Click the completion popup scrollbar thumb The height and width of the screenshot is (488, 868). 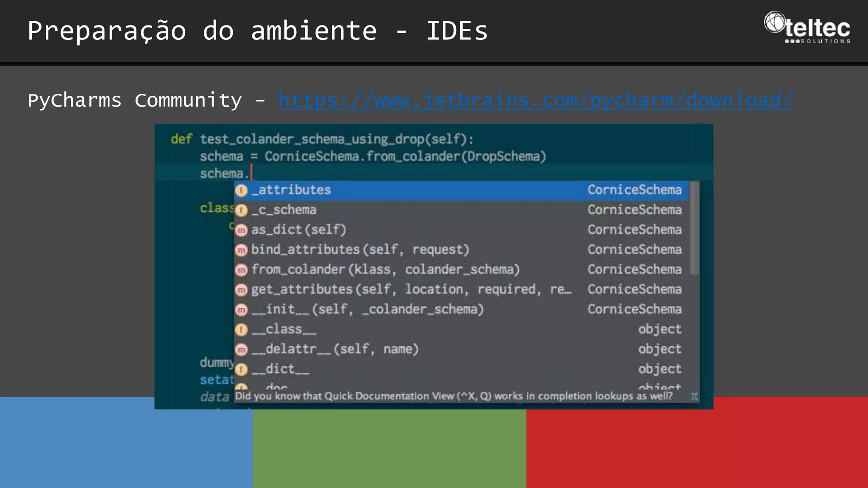click(x=694, y=229)
